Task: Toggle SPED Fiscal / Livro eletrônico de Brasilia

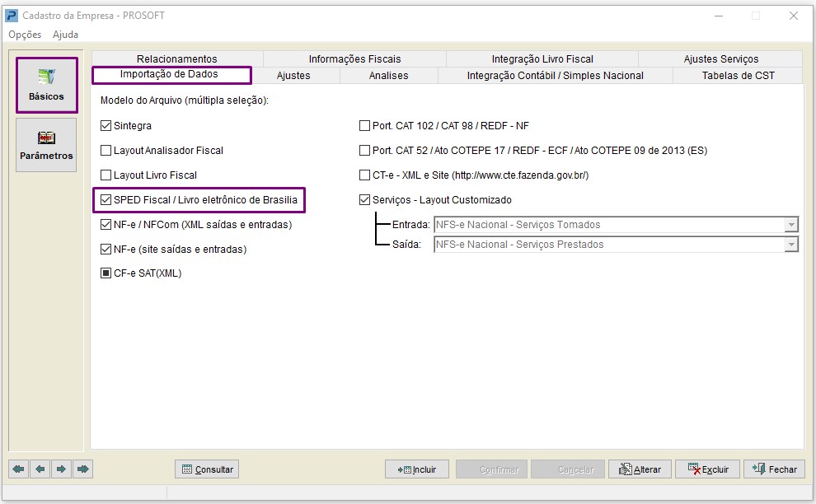Action: point(106,200)
